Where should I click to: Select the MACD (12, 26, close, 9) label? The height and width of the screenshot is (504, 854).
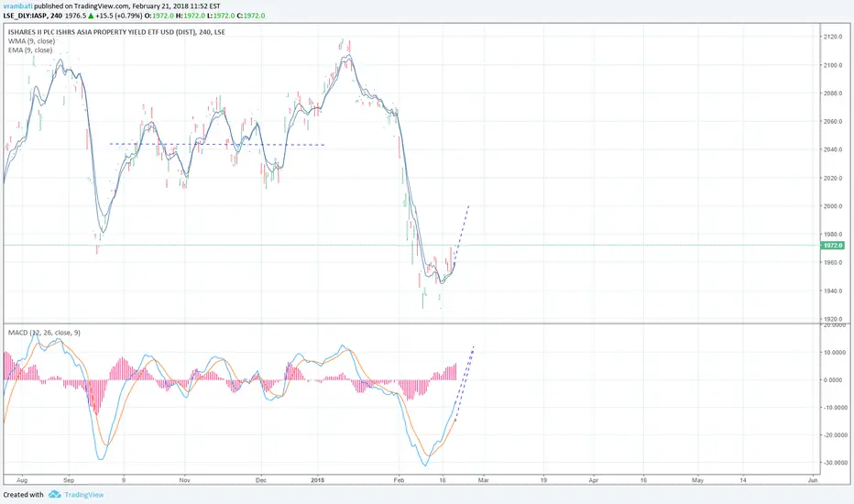click(44, 333)
